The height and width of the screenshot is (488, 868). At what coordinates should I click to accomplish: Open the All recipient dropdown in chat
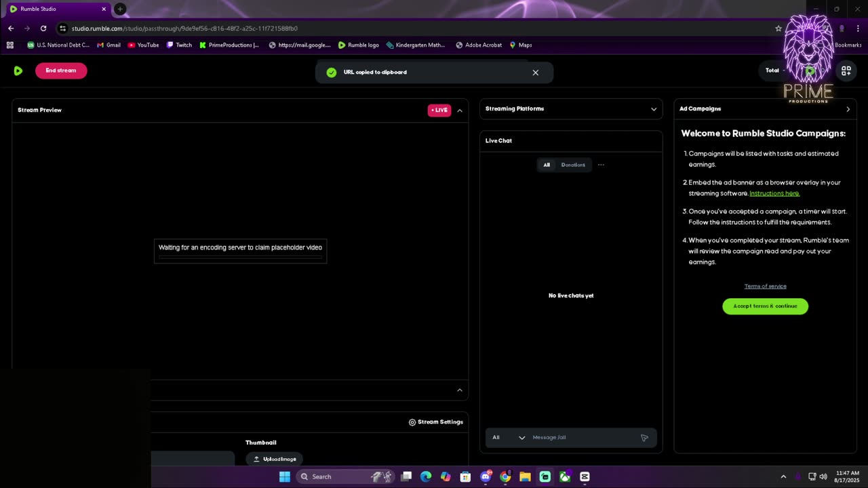tap(509, 438)
